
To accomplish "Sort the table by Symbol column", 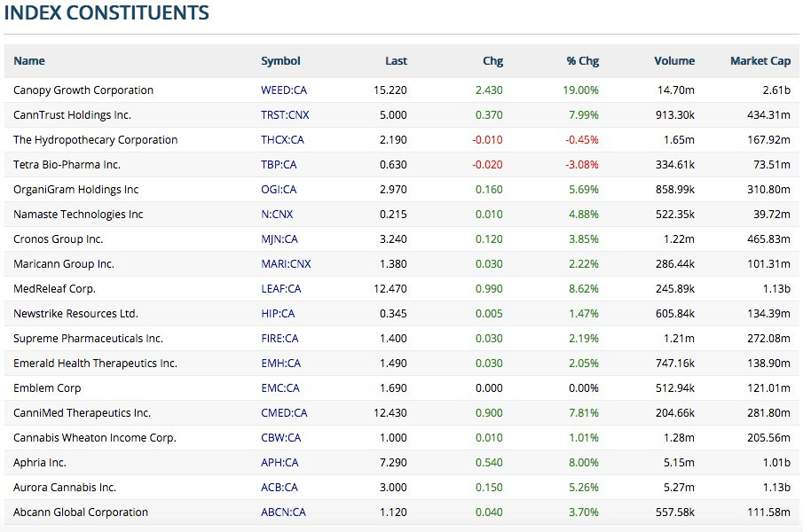I will click(x=279, y=61).
